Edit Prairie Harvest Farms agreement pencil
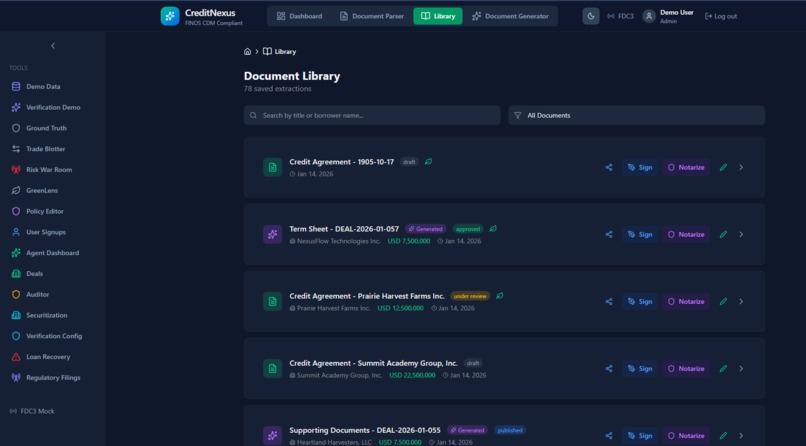 point(723,302)
